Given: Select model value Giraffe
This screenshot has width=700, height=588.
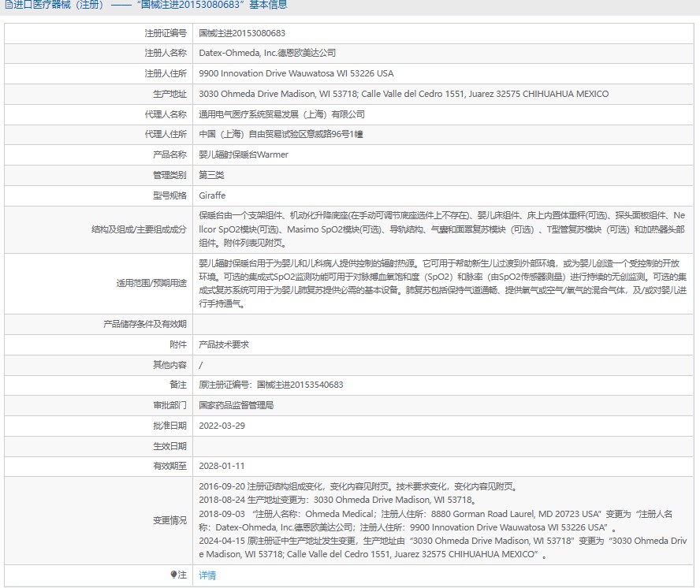Looking at the screenshot, I should click(212, 195).
